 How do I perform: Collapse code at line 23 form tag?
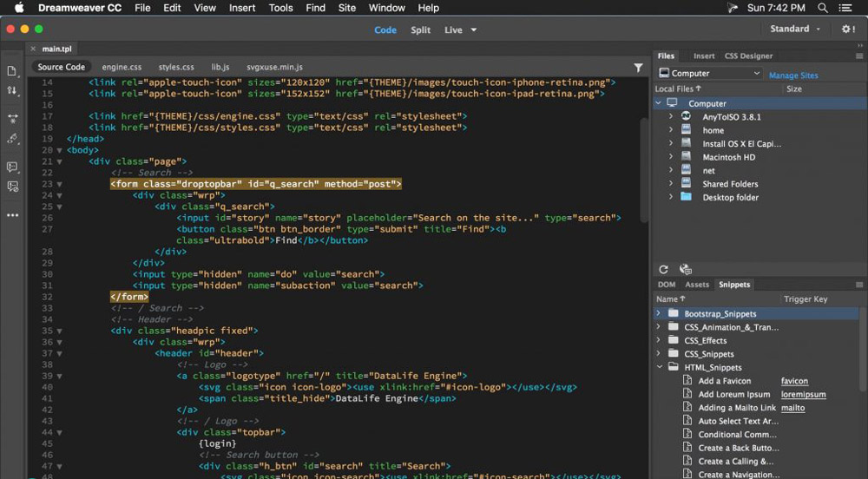click(x=59, y=184)
